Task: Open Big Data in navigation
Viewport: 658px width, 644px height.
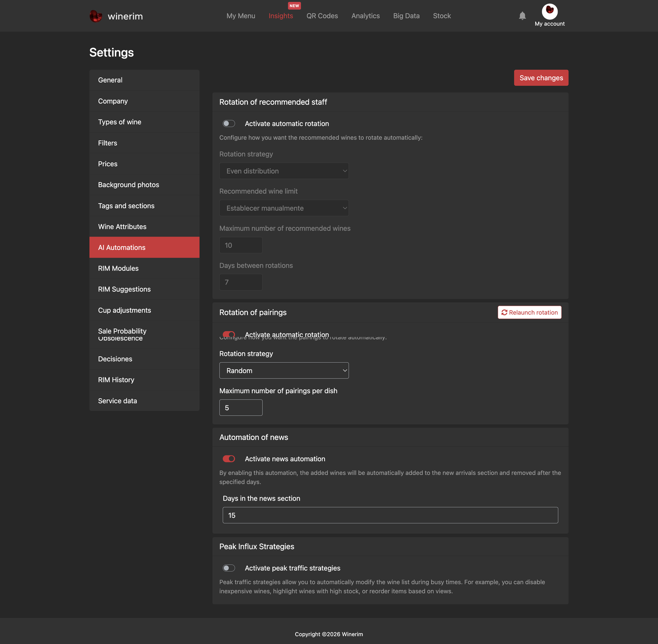Action: pyautogui.click(x=406, y=16)
